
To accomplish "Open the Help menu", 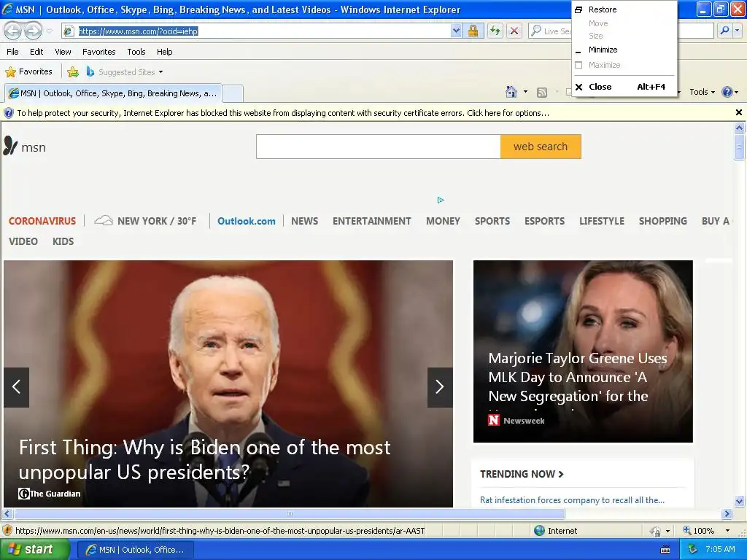I will [164, 52].
